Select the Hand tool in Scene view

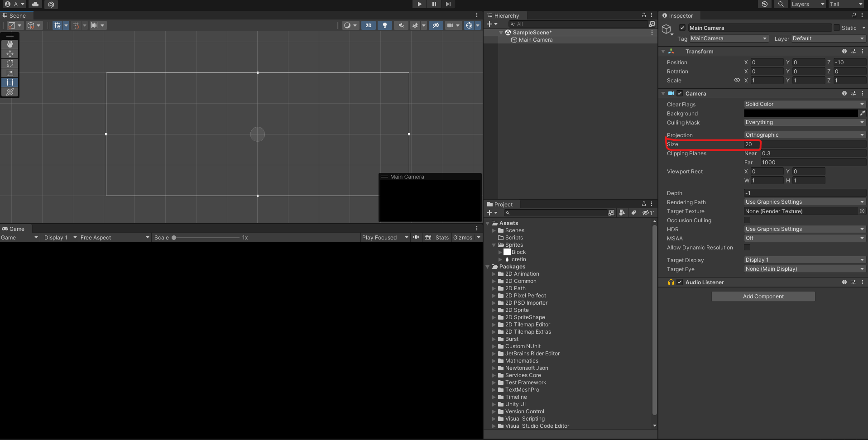tap(10, 44)
